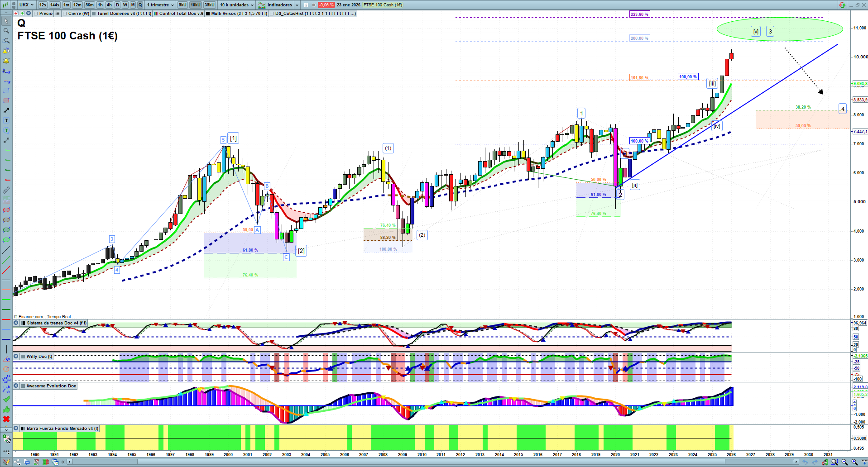This screenshot has height=467, width=868.
Task: Click the horizontal chart scrollbar
Action: click(x=433, y=462)
